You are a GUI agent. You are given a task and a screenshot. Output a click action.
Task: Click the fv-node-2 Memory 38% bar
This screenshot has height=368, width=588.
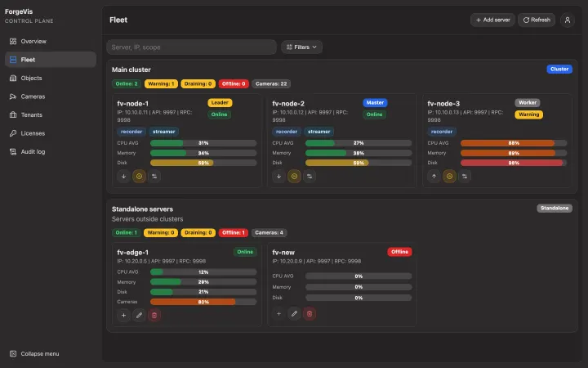tap(359, 153)
